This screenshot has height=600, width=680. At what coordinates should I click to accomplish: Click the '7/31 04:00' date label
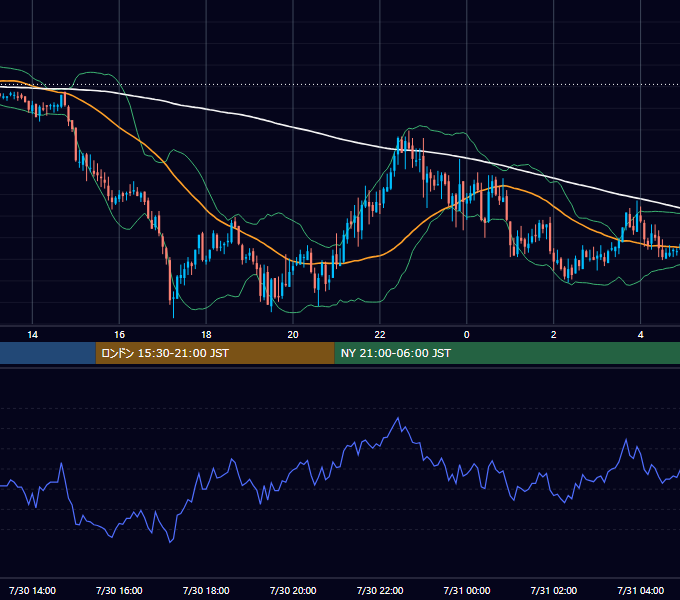[641, 590]
